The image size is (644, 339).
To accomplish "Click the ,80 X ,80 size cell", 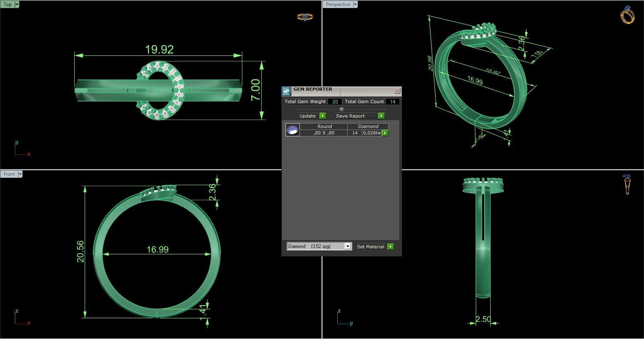I will [324, 133].
